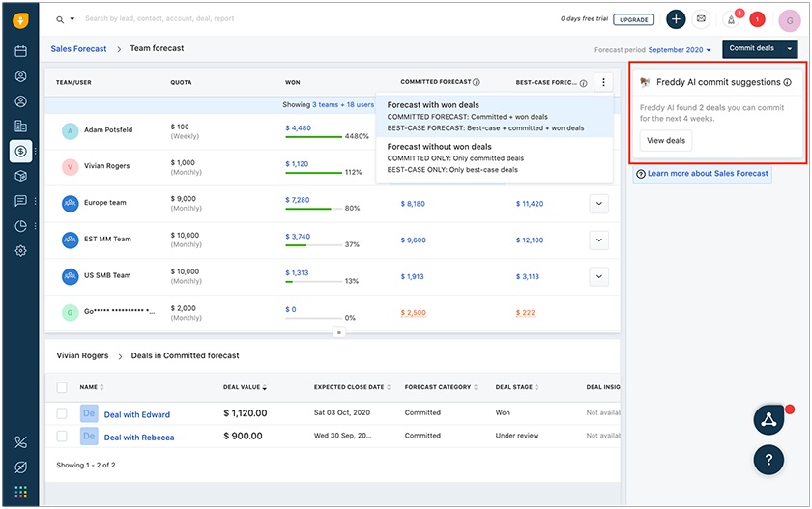Expand the Europe team row
812x509 pixels.
(x=599, y=204)
